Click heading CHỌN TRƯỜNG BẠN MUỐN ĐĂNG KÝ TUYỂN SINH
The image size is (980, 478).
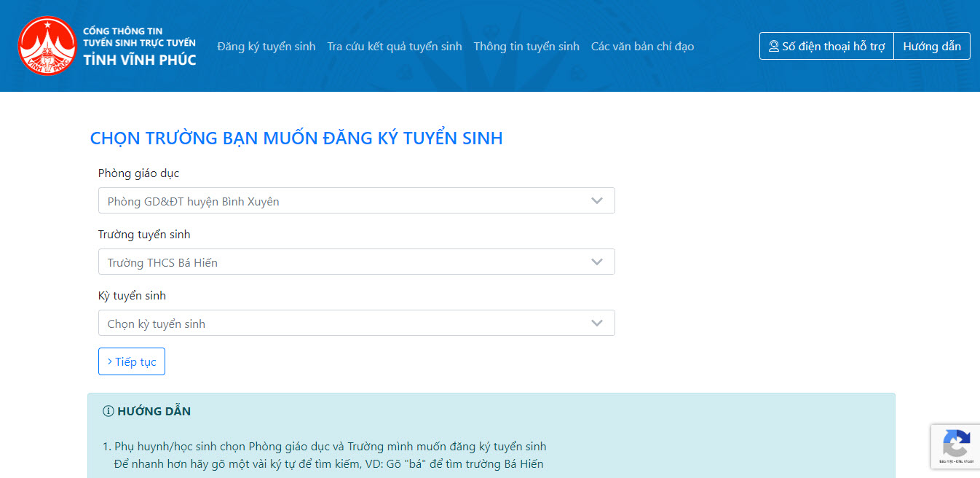tap(296, 138)
